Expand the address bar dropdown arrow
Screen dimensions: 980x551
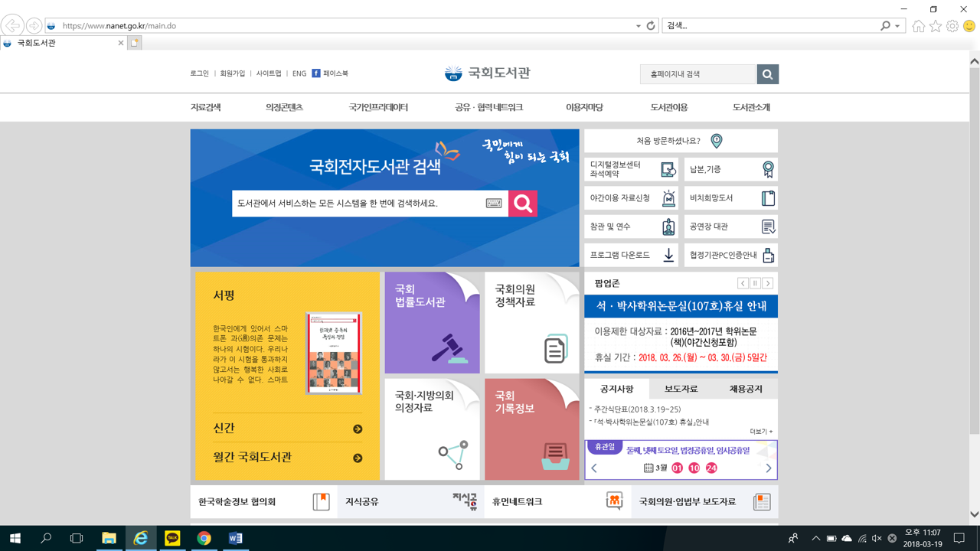click(x=639, y=26)
